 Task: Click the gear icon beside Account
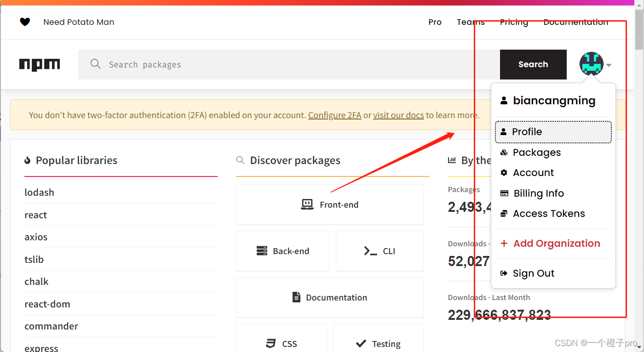(504, 173)
